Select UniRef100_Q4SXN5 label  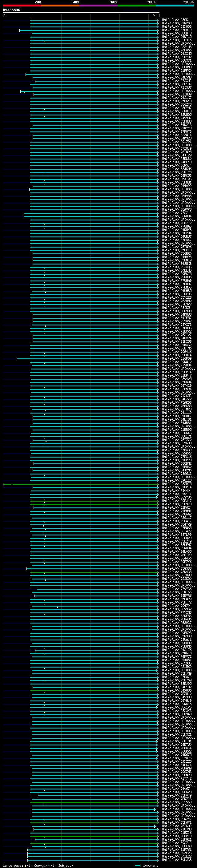pyautogui.click(x=177, y=54)
